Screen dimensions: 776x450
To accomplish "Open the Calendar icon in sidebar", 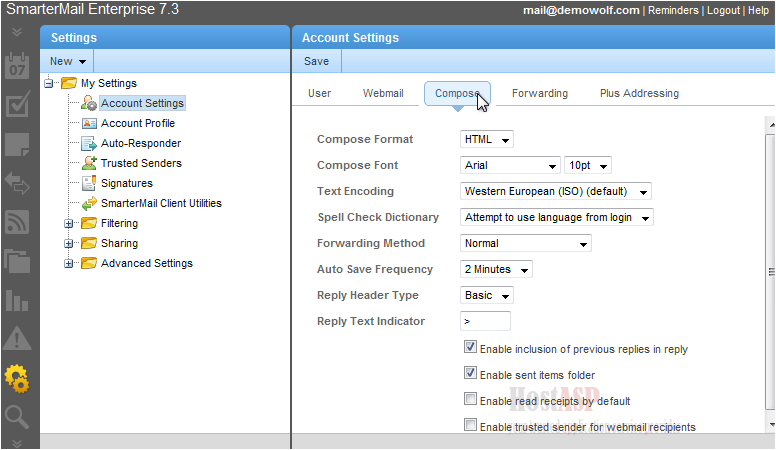I will point(17,66).
